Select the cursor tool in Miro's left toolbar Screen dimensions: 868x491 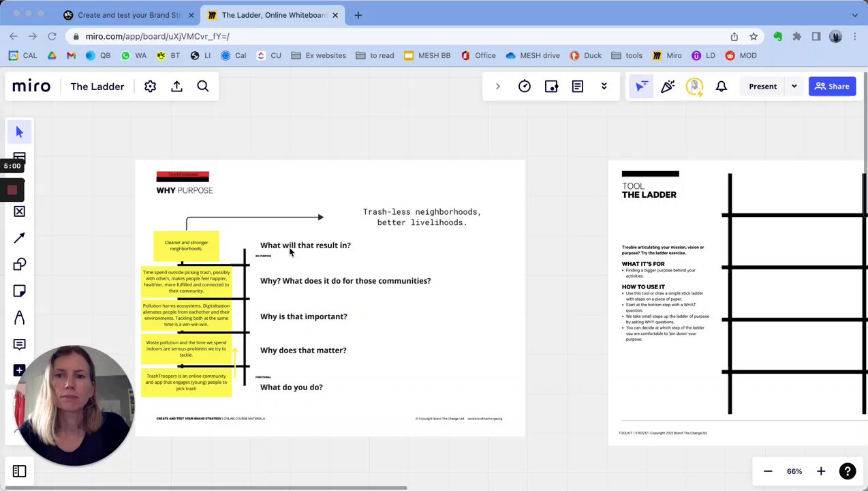(19, 132)
